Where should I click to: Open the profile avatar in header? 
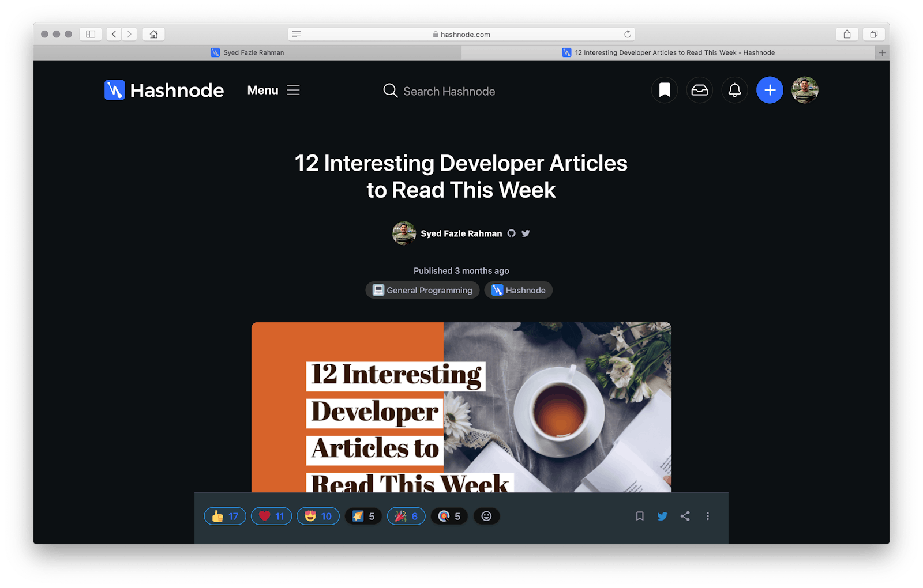tap(805, 90)
